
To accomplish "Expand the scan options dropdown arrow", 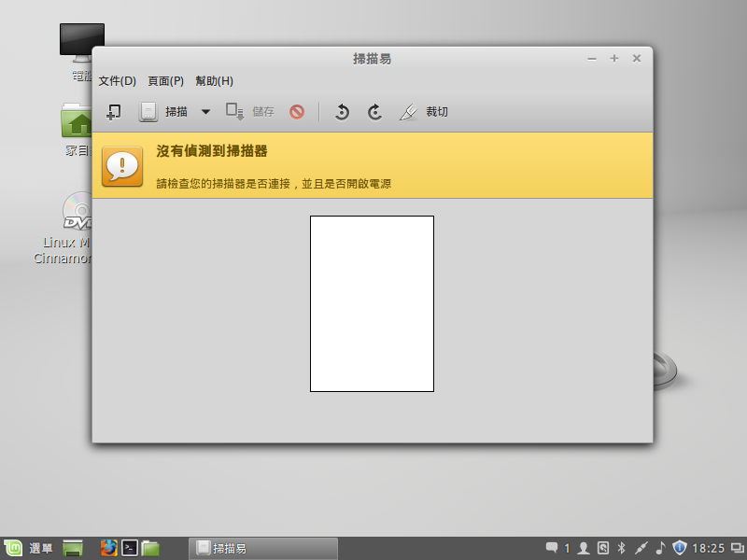I will [x=205, y=112].
